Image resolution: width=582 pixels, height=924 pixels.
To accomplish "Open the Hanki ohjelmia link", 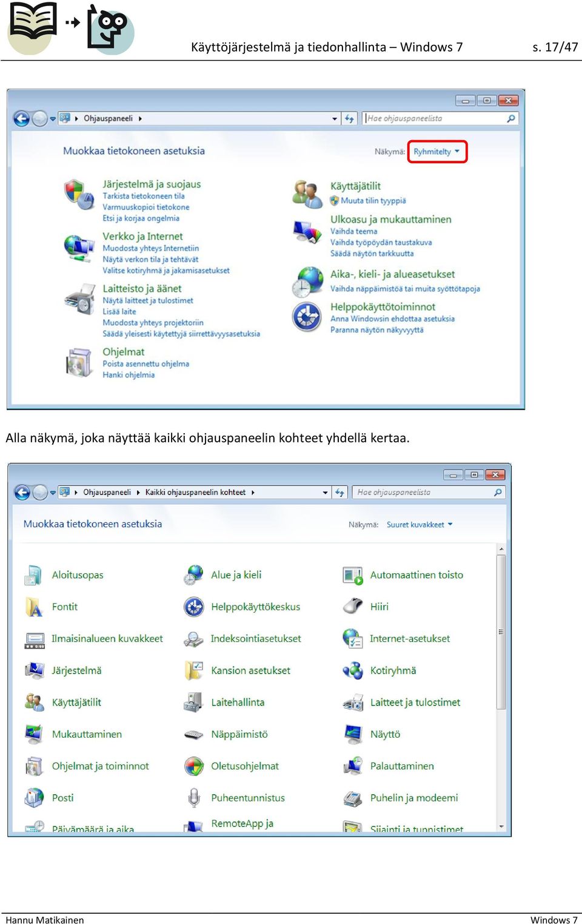I will coord(129,375).
